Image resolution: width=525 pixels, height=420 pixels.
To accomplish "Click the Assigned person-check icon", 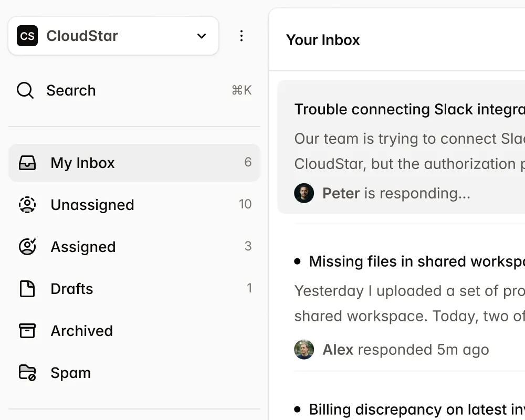I will (27, 247).
